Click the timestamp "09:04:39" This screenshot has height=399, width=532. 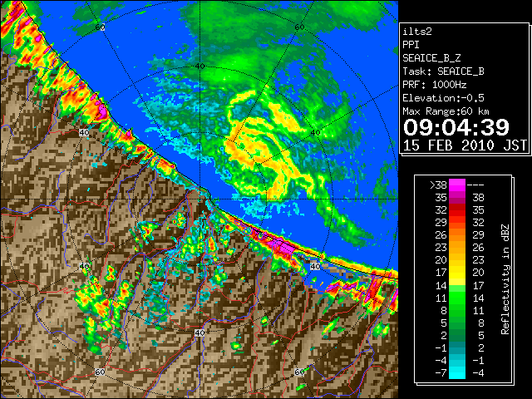point(456,127)
